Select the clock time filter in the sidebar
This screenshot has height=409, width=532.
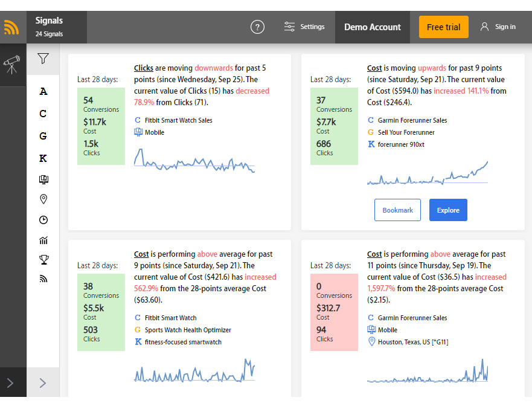tap(43, 220)
